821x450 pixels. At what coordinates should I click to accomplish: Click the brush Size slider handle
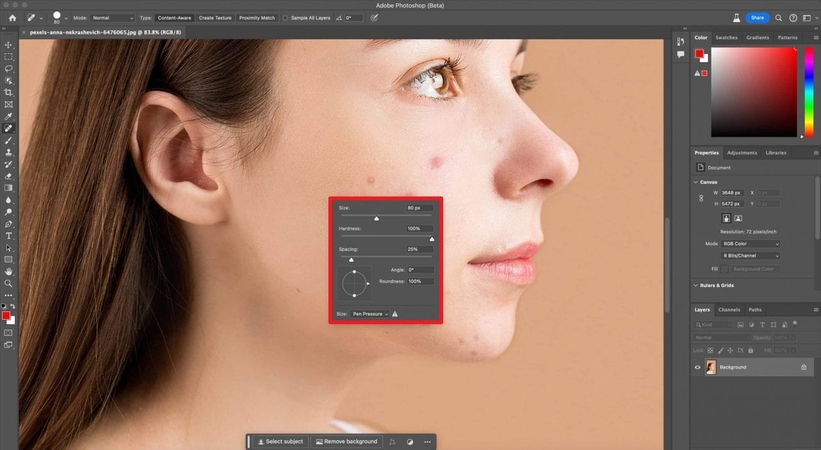[x=377, y=217]
